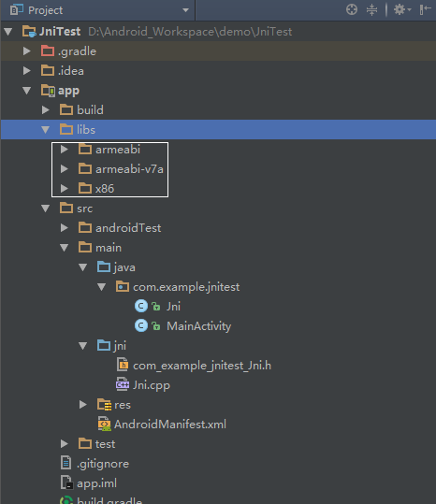Open the Project view dropdown

[185, 10]
